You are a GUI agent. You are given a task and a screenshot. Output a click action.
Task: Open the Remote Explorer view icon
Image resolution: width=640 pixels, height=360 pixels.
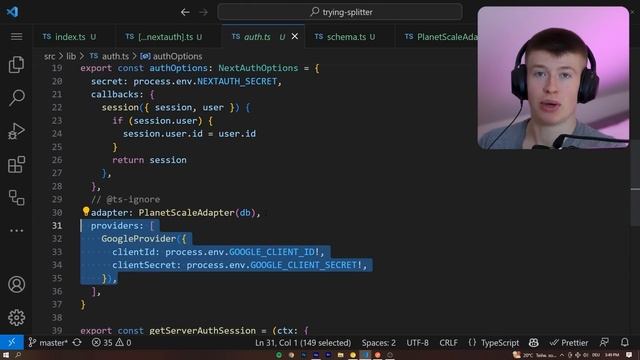tap(16, 198)
